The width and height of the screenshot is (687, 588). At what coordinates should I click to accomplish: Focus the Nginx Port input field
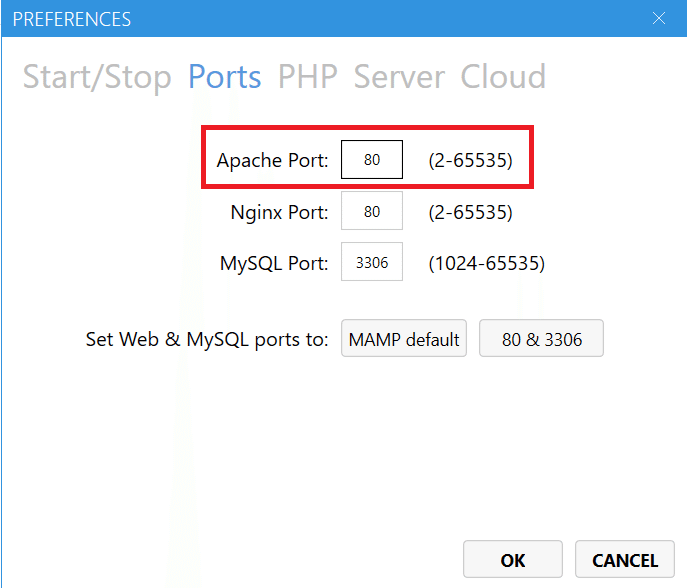(x=372, y=212)
